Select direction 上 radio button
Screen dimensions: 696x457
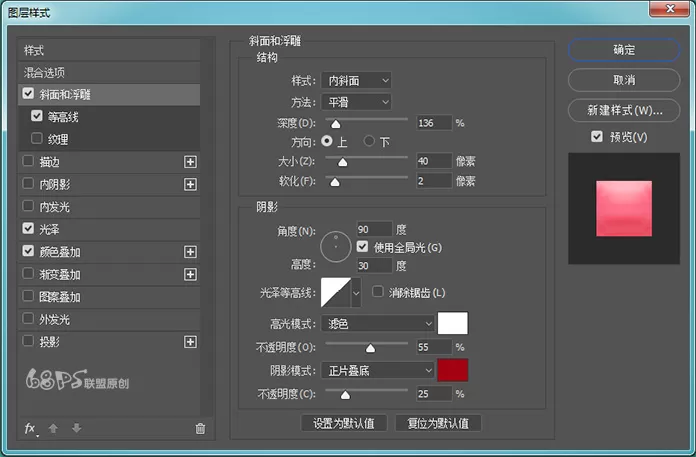tap(327, 141)
